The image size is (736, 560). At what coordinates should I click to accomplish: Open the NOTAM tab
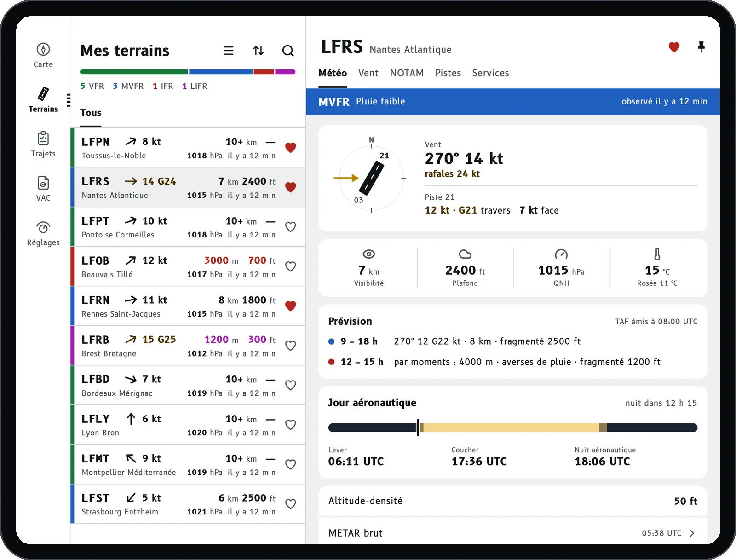coord(407,73)
